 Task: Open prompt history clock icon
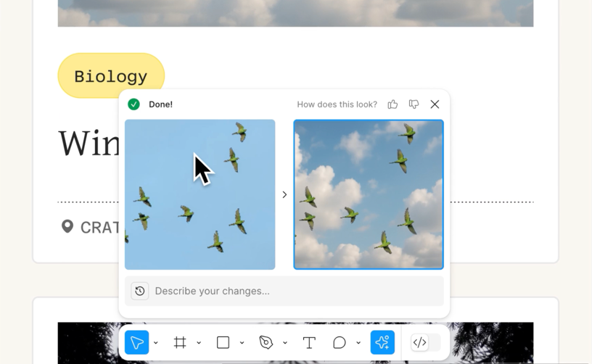click(140, 291)
